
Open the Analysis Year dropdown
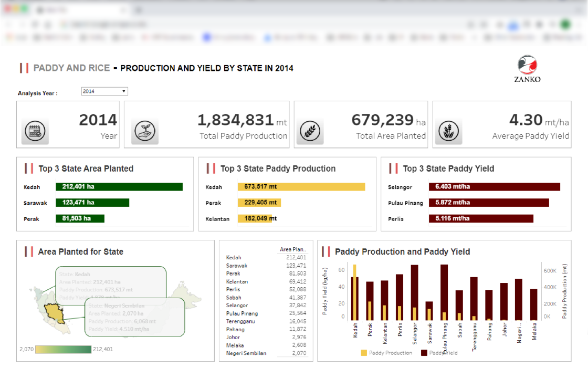click(104, 91)
